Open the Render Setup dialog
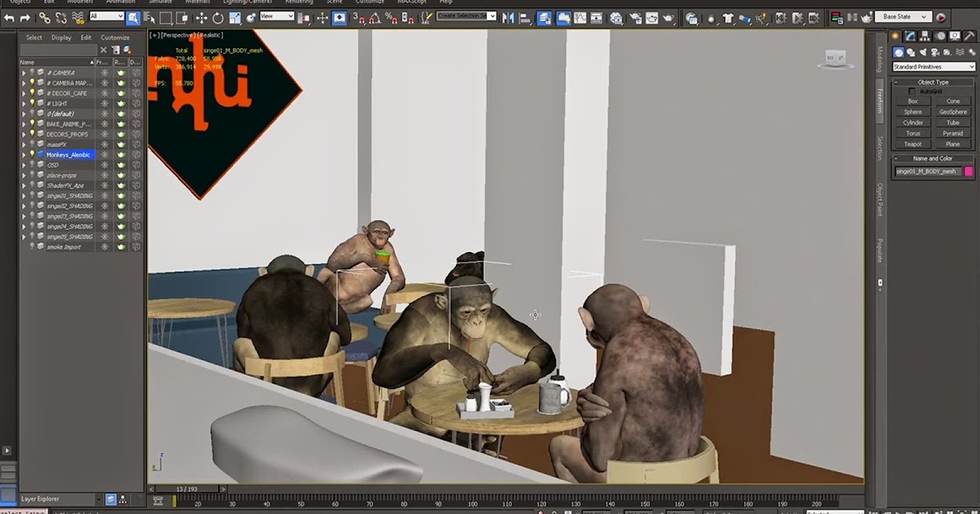 coord(635,17)
